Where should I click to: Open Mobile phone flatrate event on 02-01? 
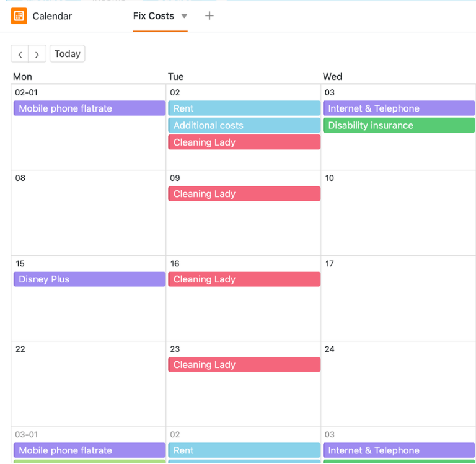pyautogui.click(x=89, y=108)
